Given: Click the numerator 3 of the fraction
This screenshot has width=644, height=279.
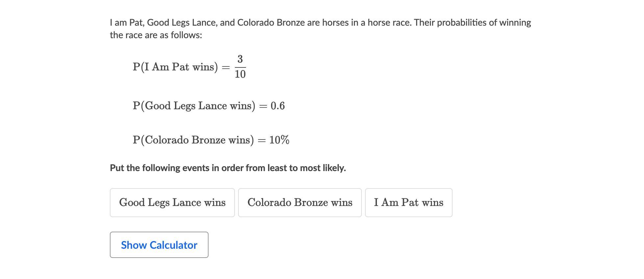Looking at the screenshot, I should tap(240, 60).
